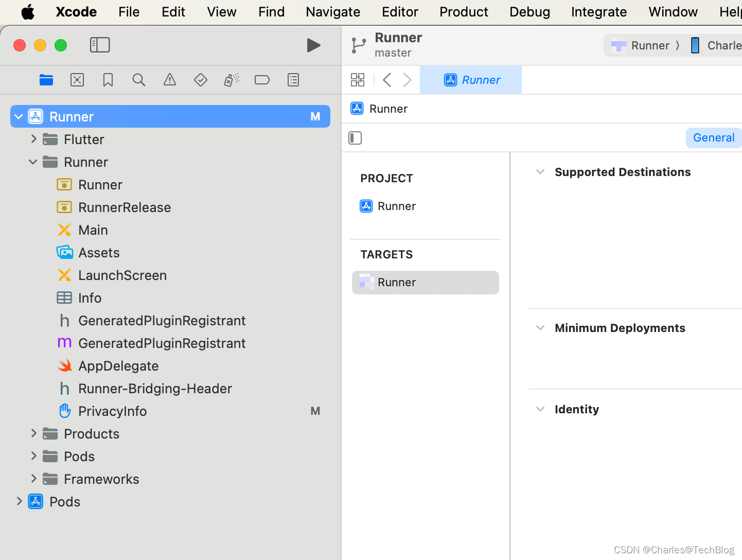Click the Frameworks folder icon
742x560 pixels.
50,479
